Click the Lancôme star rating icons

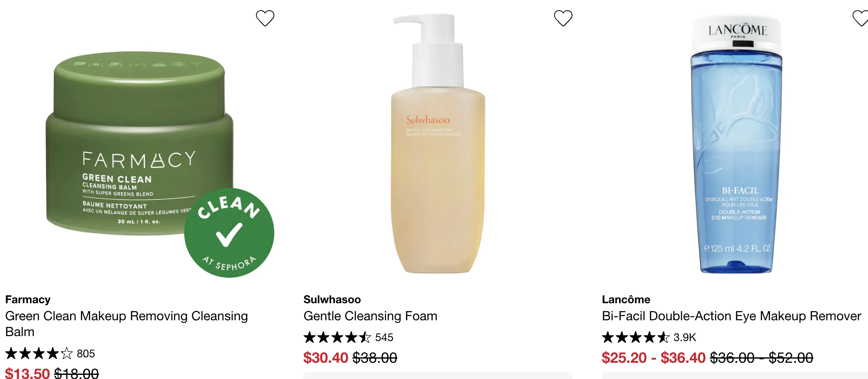pyautogui.click(x=635, y=337)
